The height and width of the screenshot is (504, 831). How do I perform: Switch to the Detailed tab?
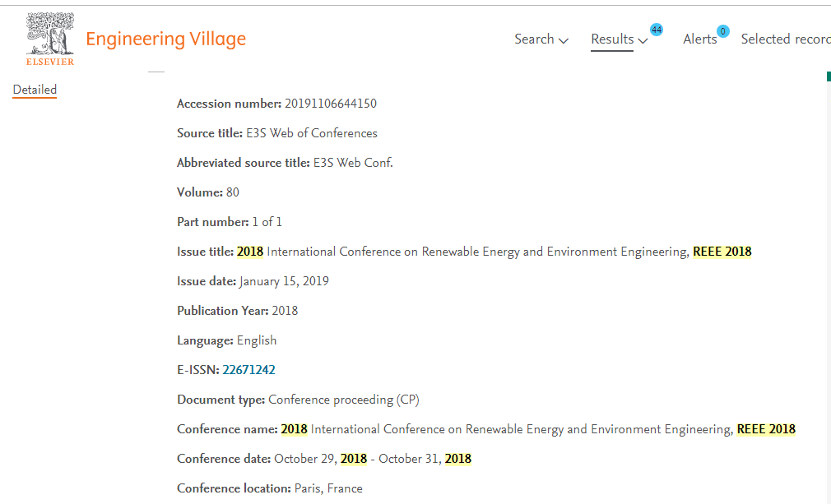(35, 90)
